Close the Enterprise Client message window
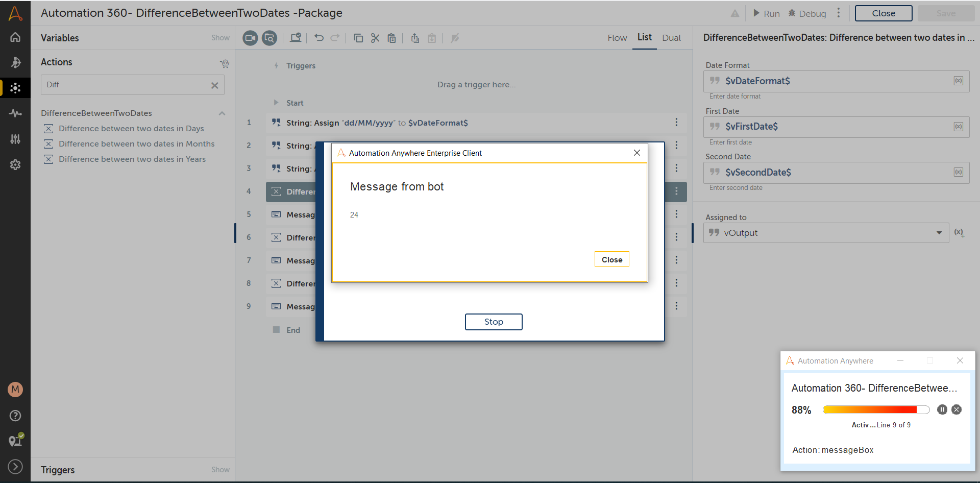Screen dimensions: 980x483 point(637,153)
